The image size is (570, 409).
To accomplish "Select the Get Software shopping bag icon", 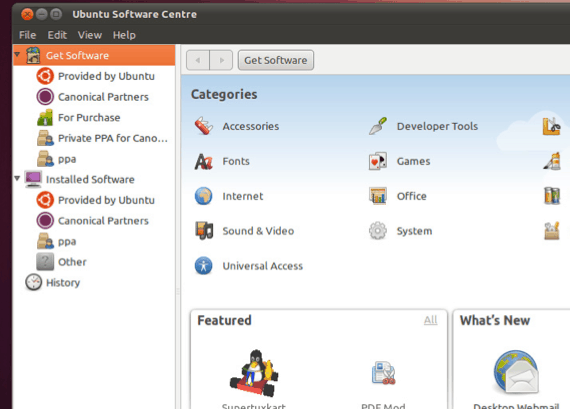I will [33, 55].
